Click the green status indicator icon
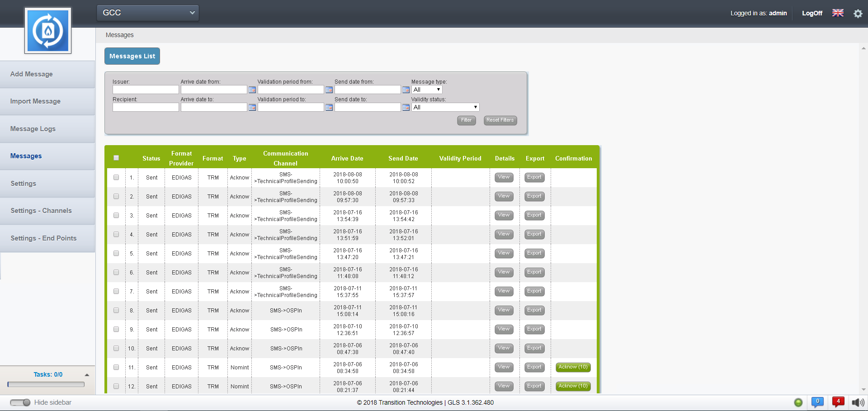The image size is (868, 411). (798, 402)
